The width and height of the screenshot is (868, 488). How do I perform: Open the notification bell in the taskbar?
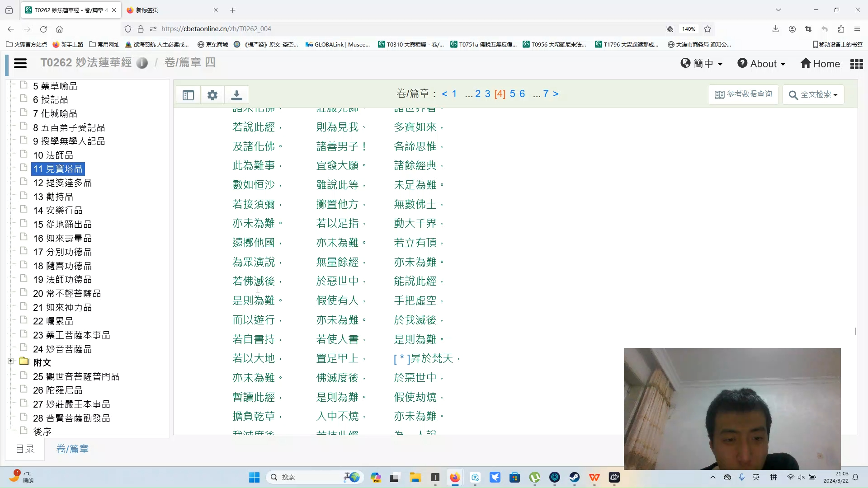click(x=855, y=477)
